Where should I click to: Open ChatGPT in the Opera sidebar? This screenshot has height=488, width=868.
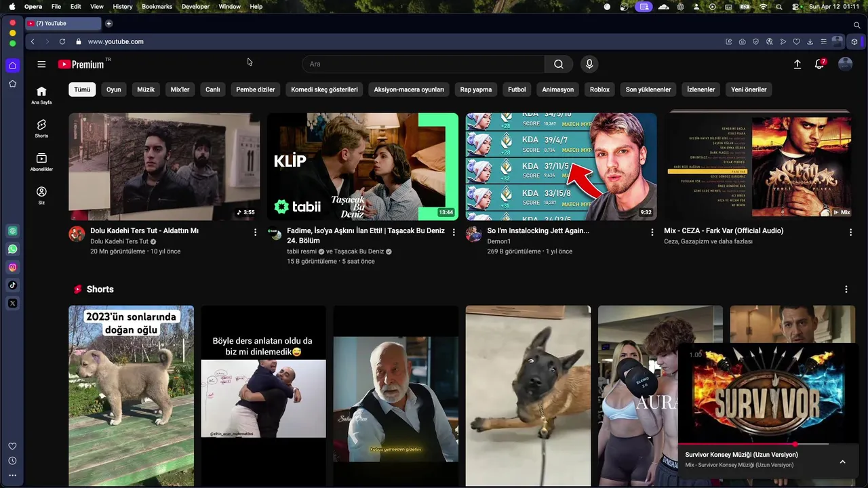pyautogui.click(x=12, y=231)
